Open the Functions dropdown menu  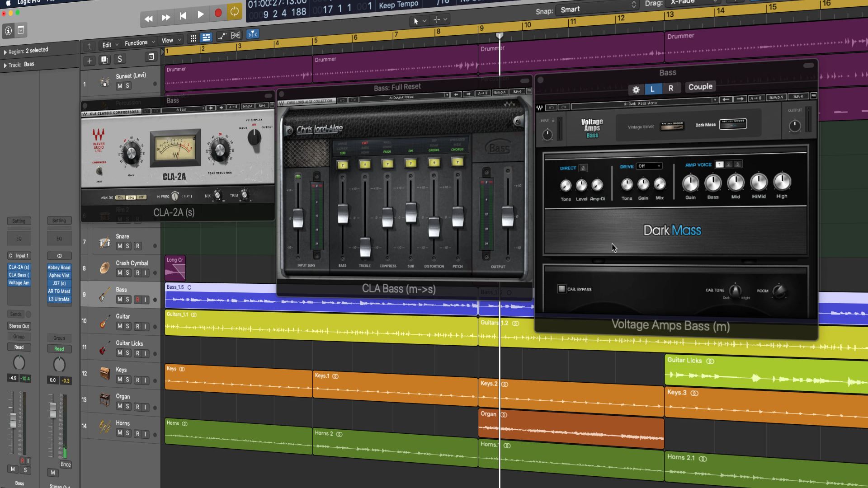(x=140, y=42)
